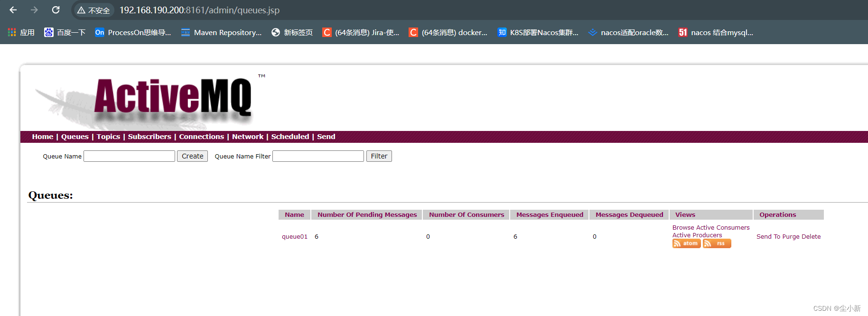Click the Views column header
This screenshot has height=316, width=868.
coord(711,214)
